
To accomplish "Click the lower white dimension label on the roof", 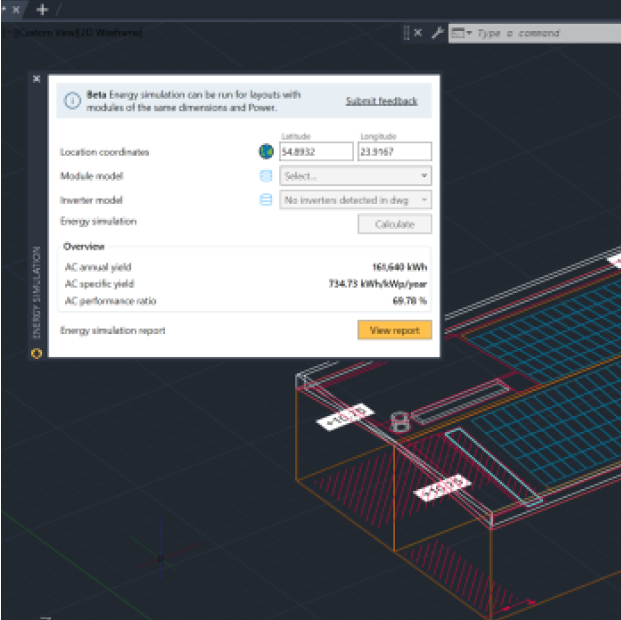I will click(x=442, y=488).
